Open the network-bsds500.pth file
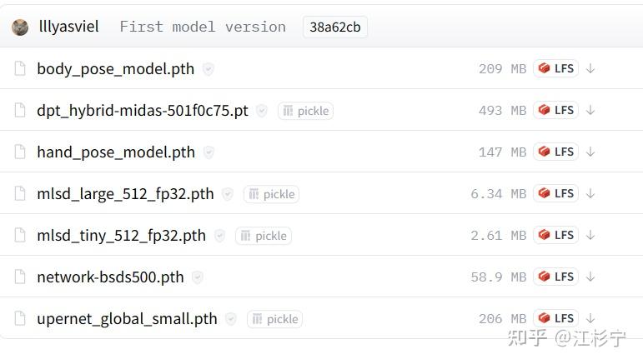This screenshot has height=364, width=643. [x=110, y=277]
